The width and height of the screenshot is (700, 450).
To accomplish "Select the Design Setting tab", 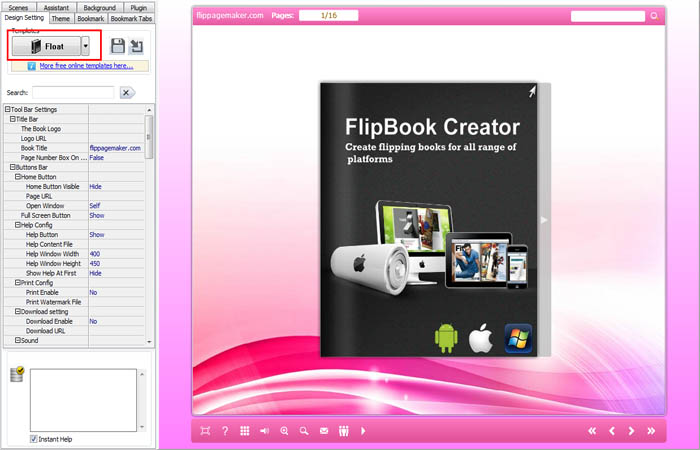I will click(x=24, y=18).
